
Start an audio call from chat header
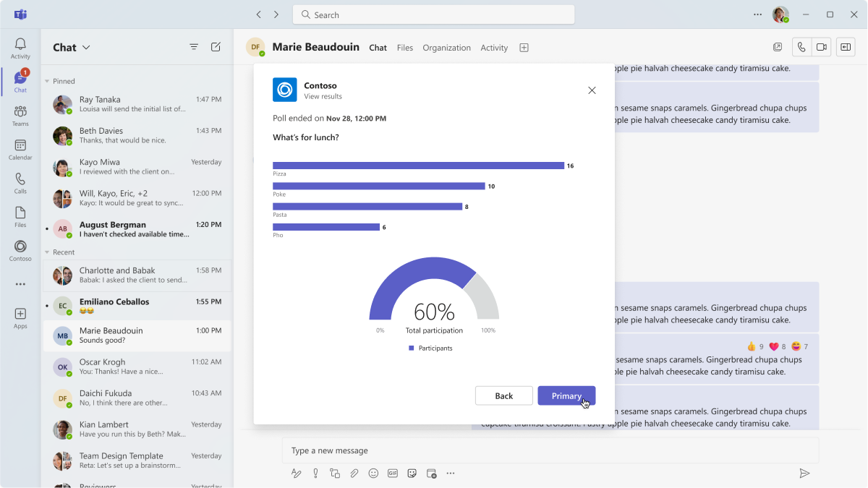pyautogui.click(x=801, y=47)
